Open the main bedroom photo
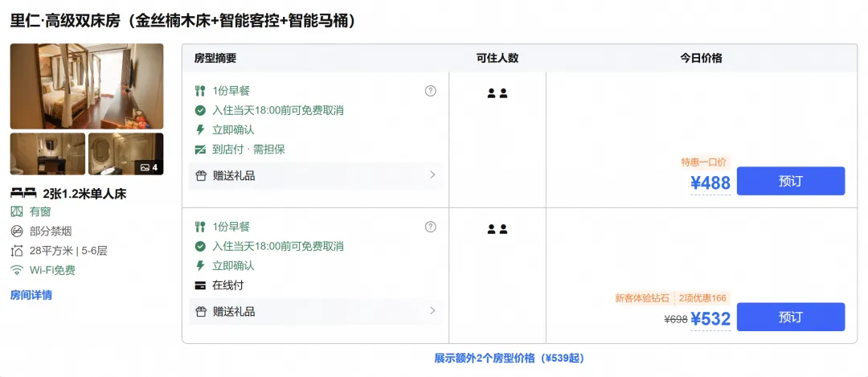 click(x=87, y=86)
